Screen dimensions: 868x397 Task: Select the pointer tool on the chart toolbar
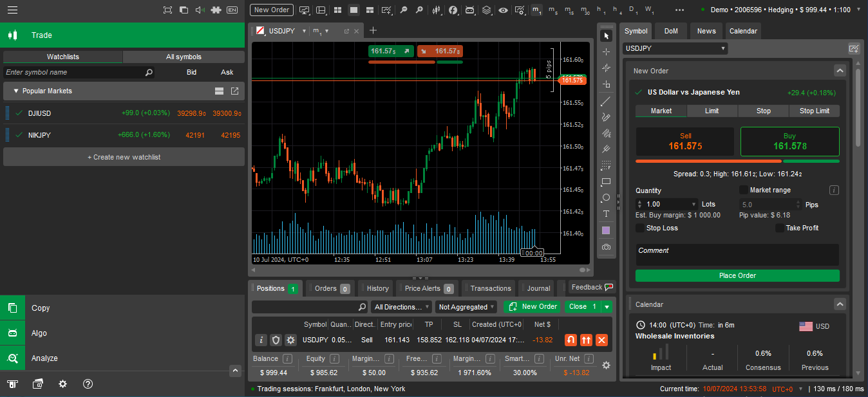pos(606,36)
